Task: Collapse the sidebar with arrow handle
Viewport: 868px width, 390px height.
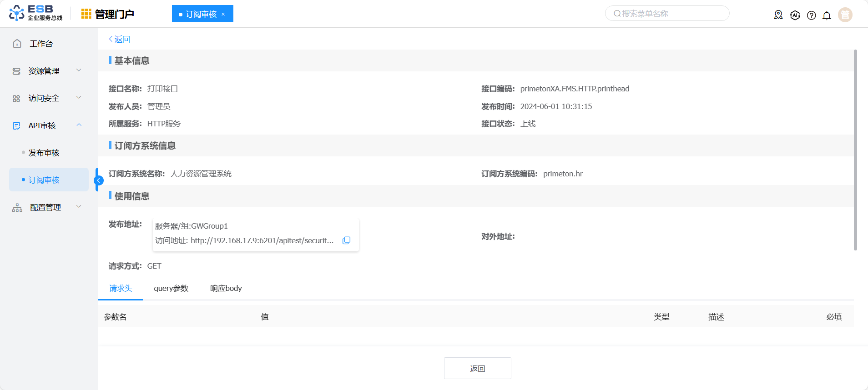Action: click(98, 180)
